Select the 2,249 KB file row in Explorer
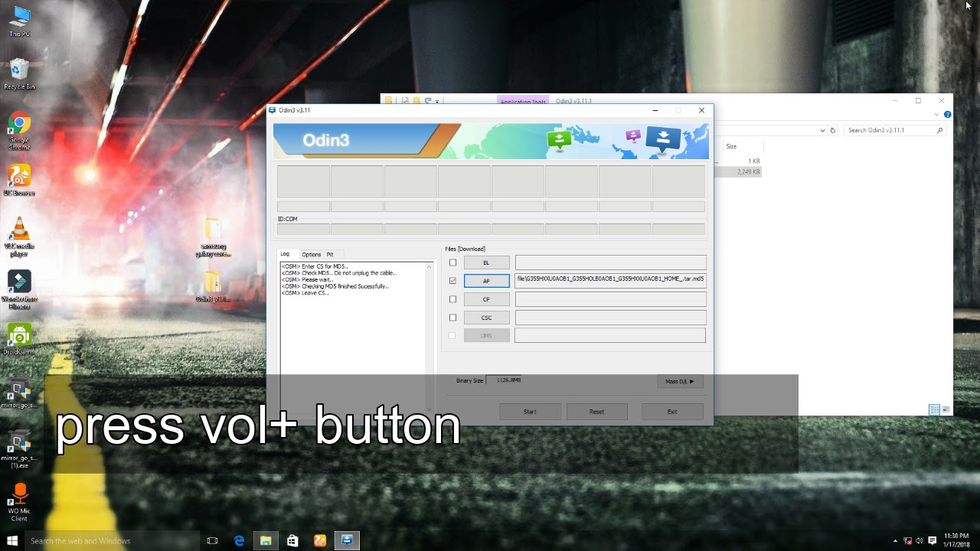This screenshot has width=980, height=551. coord(738,172)
